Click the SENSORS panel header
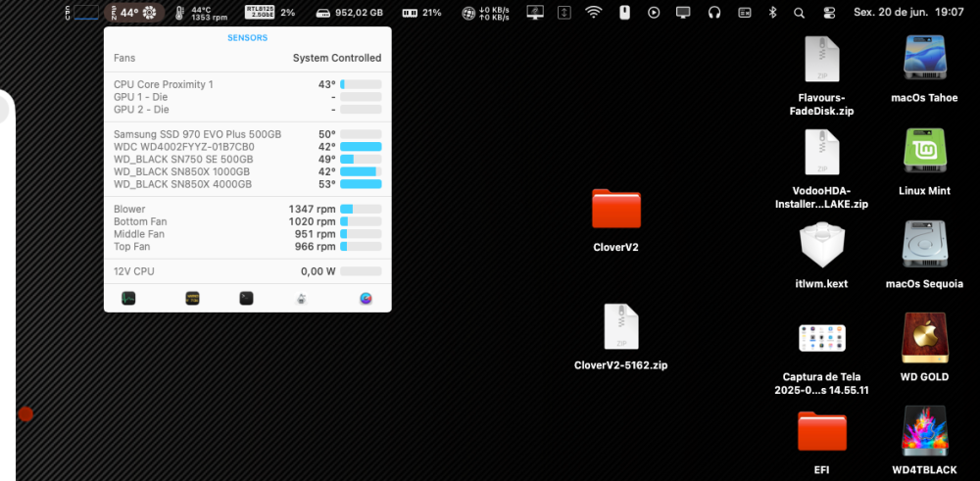 point(248,37)
